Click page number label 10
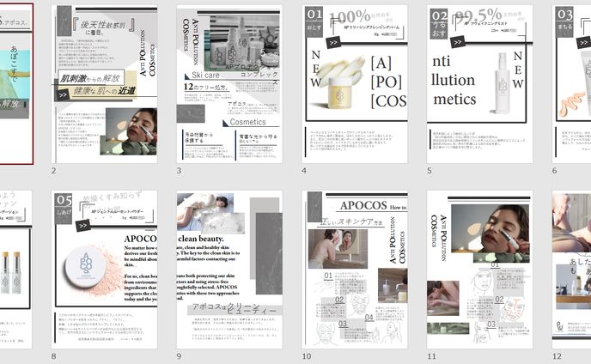The image size is (591, 364). (x=307, y=356)
